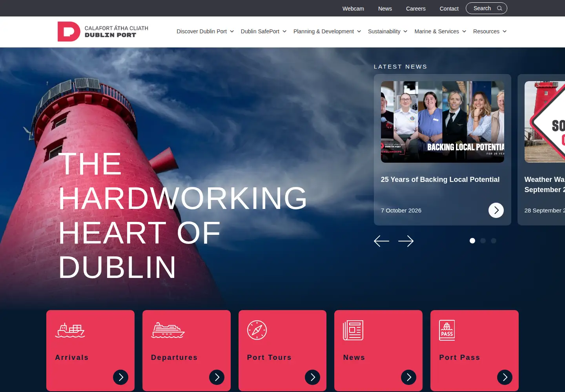Viewport: 565px width, 392px height.
Task: Click the Arrivals cargo ship icon
Action: [70, 330]
